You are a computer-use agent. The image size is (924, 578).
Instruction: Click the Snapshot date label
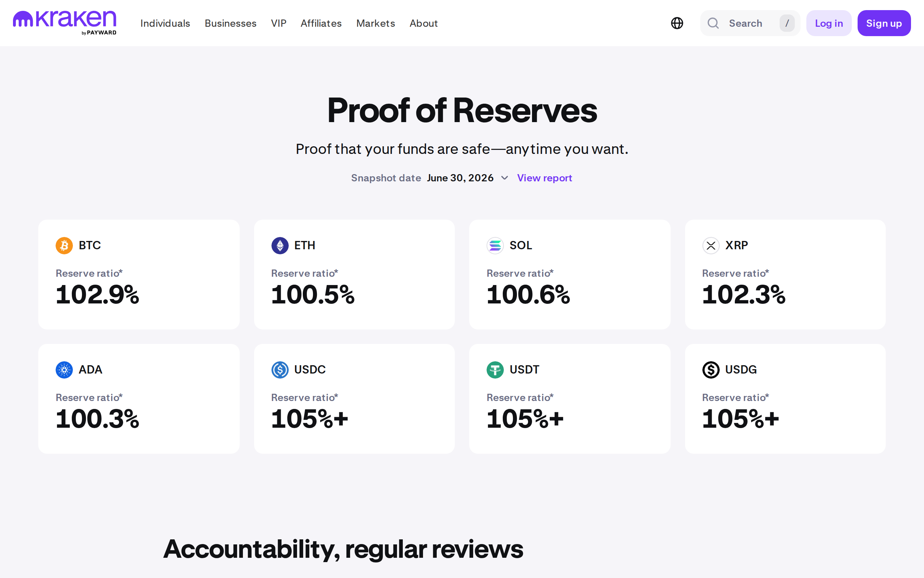(x=386, y=178)
